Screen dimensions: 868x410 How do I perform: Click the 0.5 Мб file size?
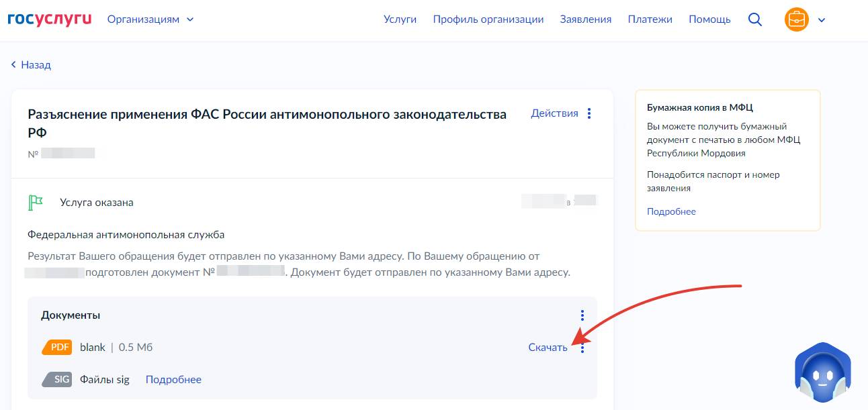pyautogui.click(x=136, y=348)
